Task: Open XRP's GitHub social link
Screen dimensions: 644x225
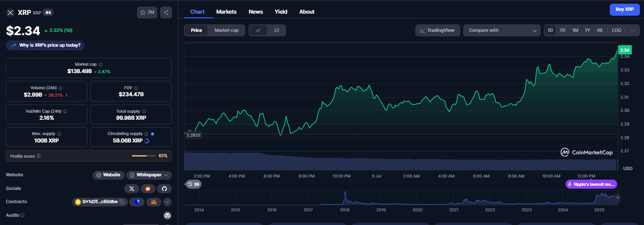Action: pos(164,189)
